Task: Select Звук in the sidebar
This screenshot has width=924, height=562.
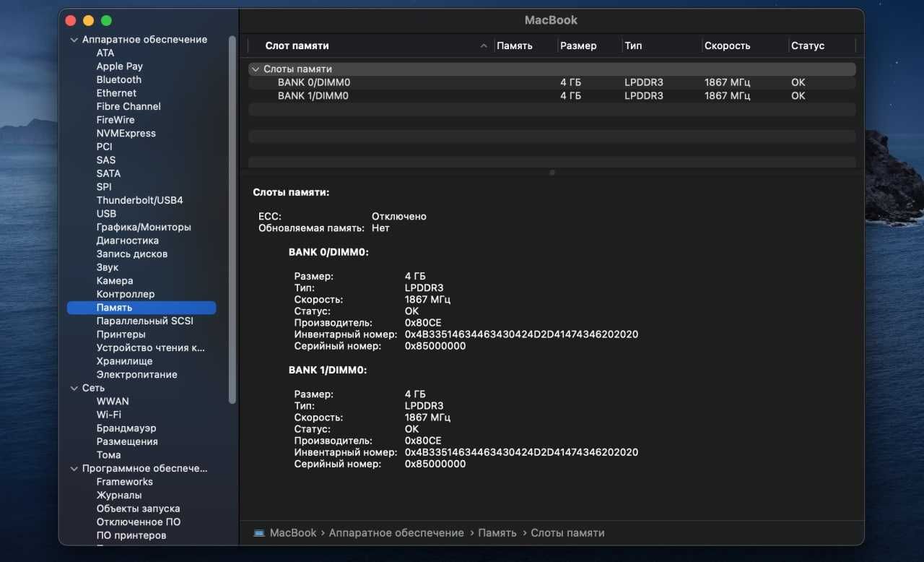Action: pos(108,267)
